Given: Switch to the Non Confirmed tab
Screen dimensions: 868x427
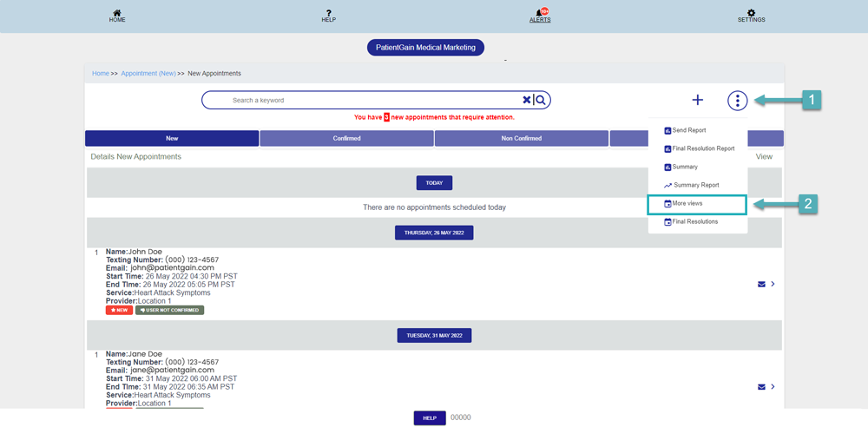Looking at the screenshot, I should pos(522,139).
